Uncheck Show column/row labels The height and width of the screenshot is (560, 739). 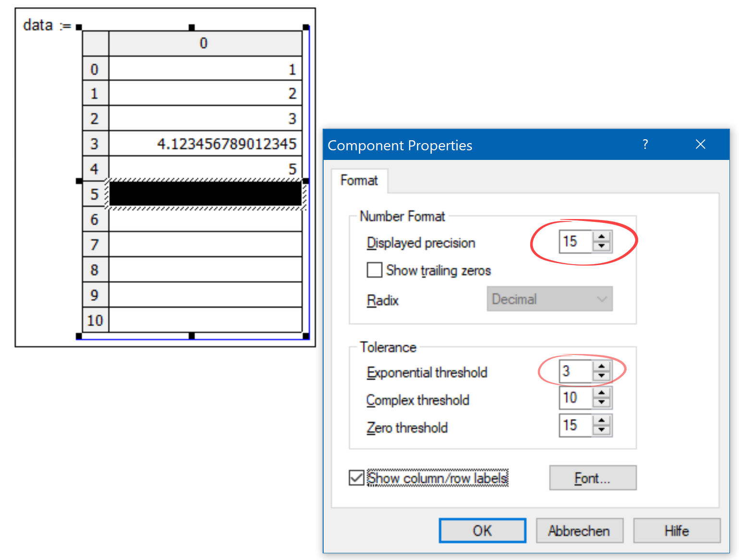[x=356, y=477]
